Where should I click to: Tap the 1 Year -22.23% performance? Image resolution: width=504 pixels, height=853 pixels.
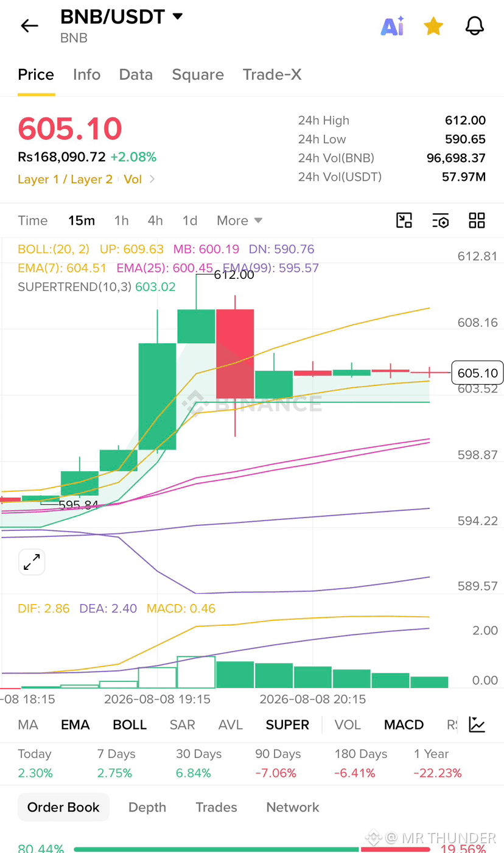[438, 763]
